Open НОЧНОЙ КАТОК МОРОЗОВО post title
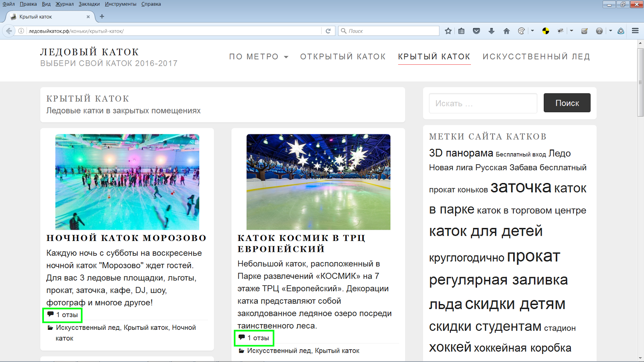This screenshot has width=644, height=362. pos(126,238)
